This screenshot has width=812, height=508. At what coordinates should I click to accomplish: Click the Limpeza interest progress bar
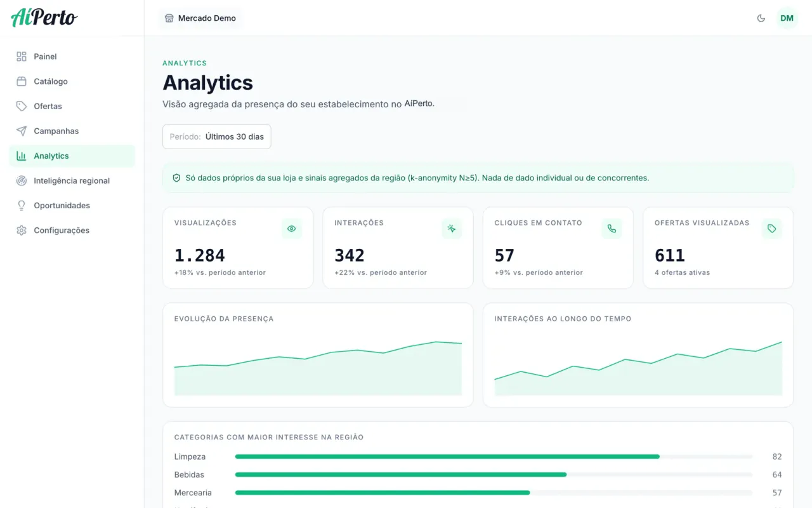click(x=494, y=457)
